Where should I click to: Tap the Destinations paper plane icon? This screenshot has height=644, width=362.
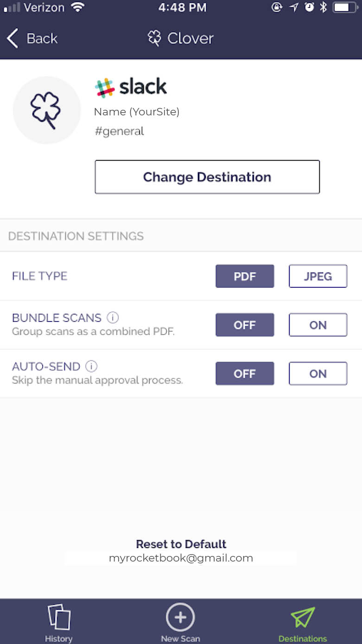coord(303,617)
